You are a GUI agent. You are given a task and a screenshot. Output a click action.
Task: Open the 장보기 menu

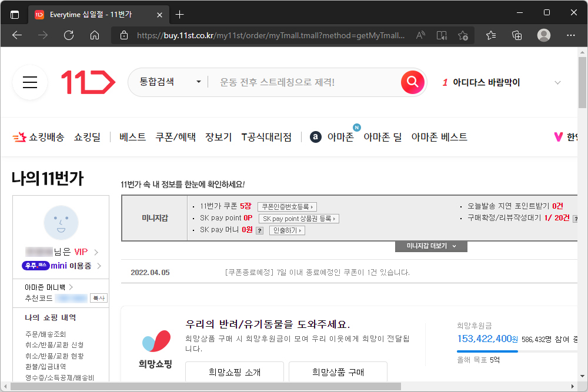[218, 137]
